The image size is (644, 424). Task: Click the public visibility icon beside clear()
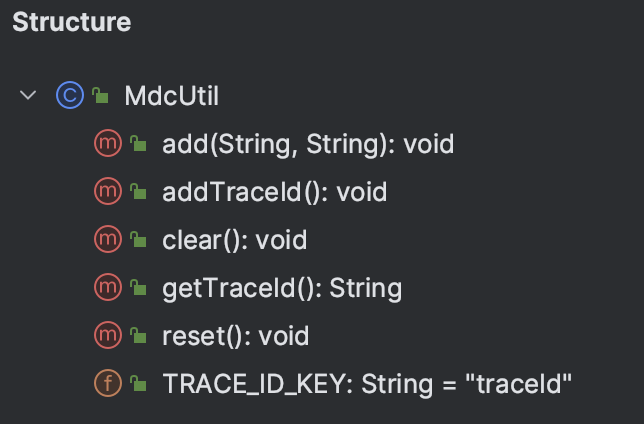click(138, 240)
